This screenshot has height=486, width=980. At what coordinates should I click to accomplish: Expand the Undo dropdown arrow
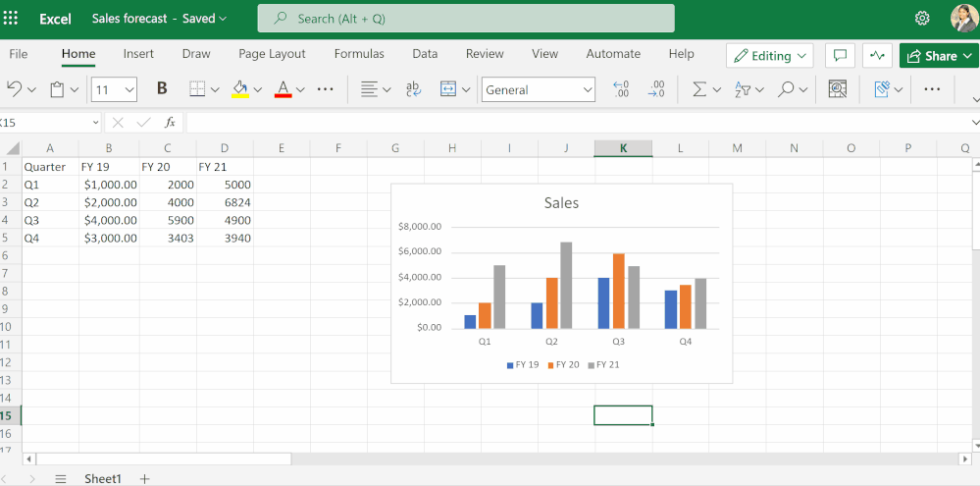pos(31,90)
